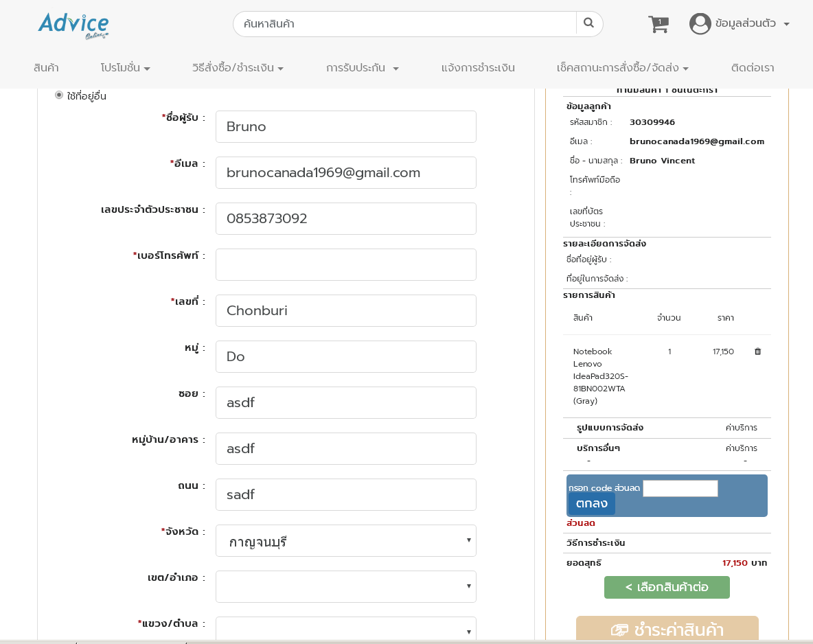Click the search magnifier icon

pyautogui.click(x=588, y=23)
